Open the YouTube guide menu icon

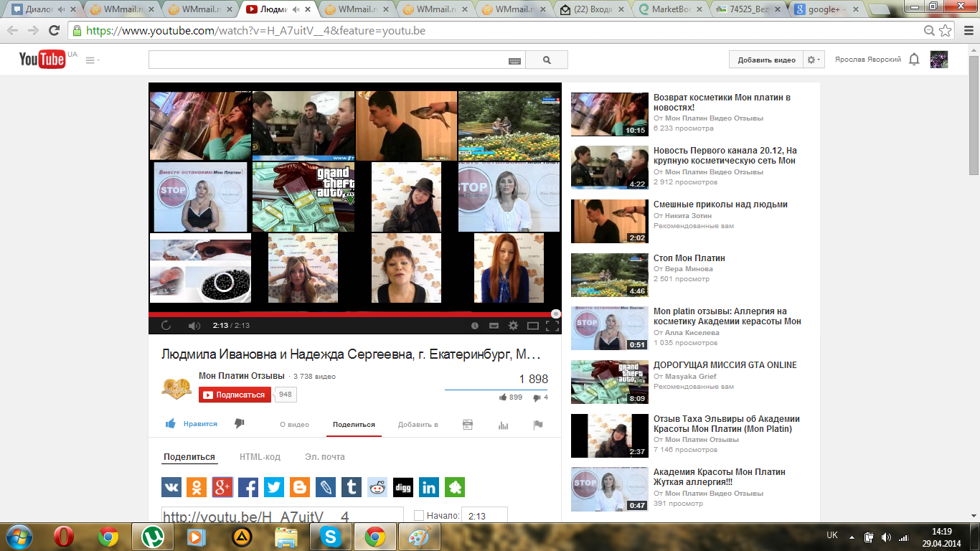coord(91,60)
